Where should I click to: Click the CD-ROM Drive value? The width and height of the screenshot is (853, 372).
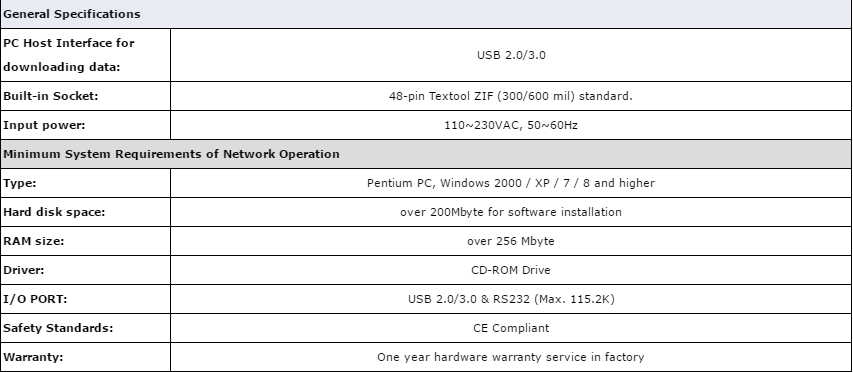point(511,270)
